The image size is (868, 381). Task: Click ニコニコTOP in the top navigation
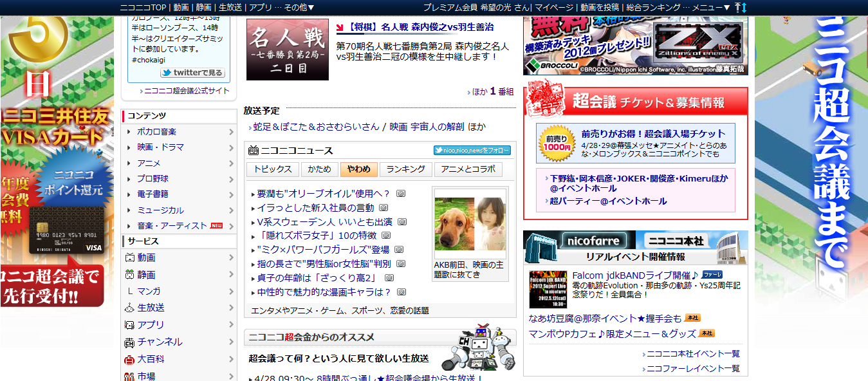pos(144,7)
